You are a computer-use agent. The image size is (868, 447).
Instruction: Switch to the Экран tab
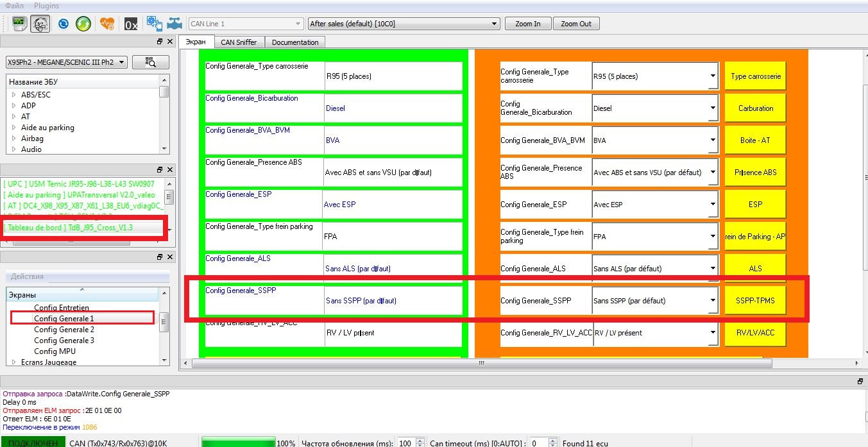pyautogui.click(x=196, y=42)
